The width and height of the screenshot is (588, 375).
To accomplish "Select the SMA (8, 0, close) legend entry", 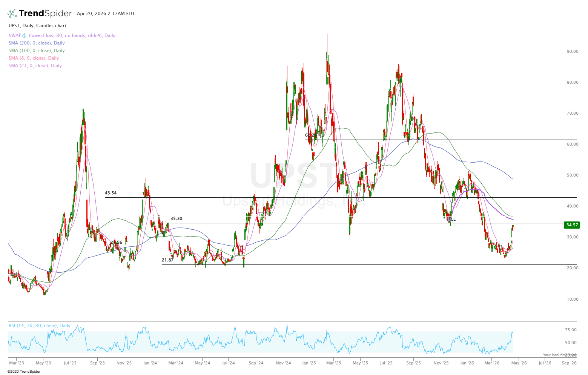I will click(x=34, y=58).
